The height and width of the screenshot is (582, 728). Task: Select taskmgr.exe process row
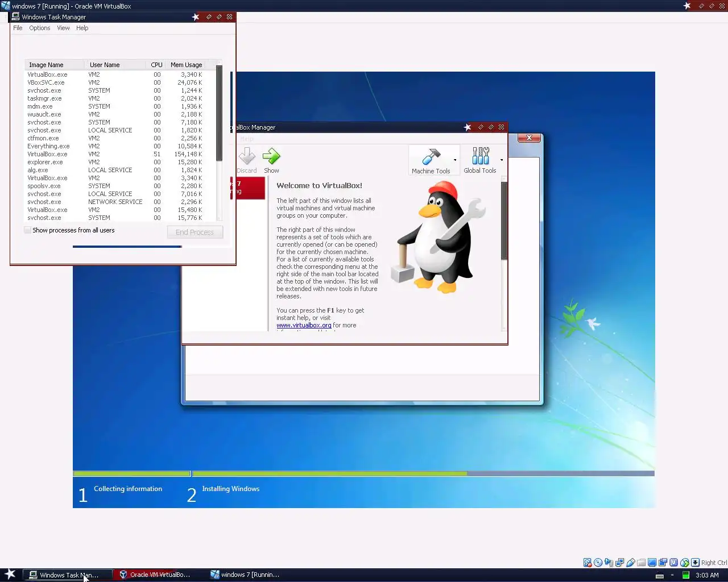pyautogui.click(x=119, y=98)
